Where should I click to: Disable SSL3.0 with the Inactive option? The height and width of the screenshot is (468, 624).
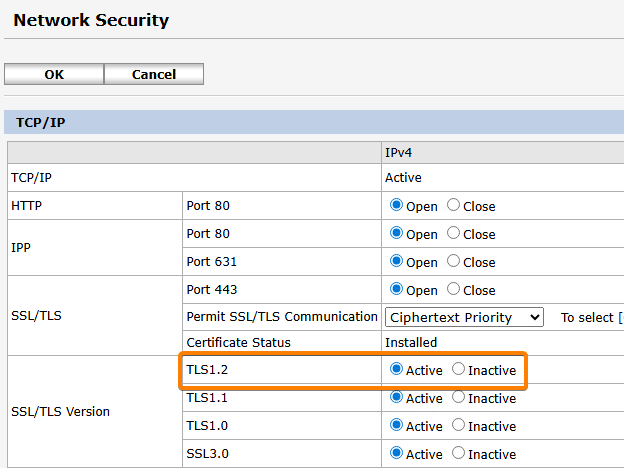coord(459,453)
